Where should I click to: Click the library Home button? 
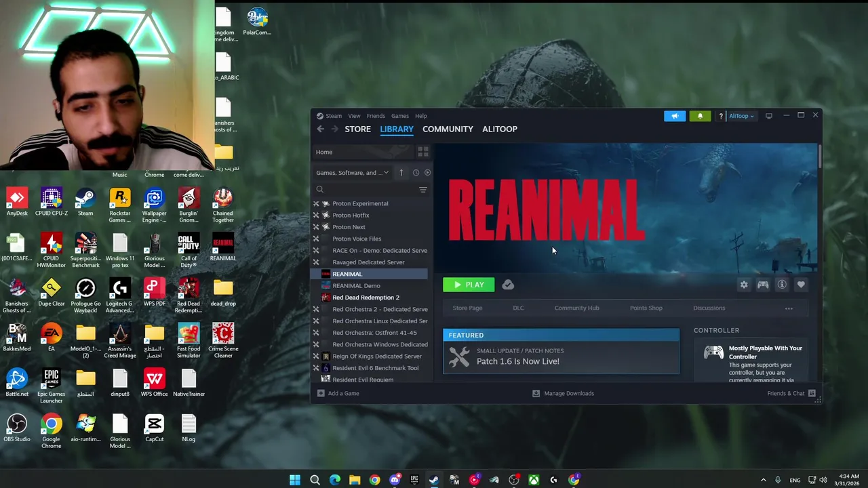362,152
